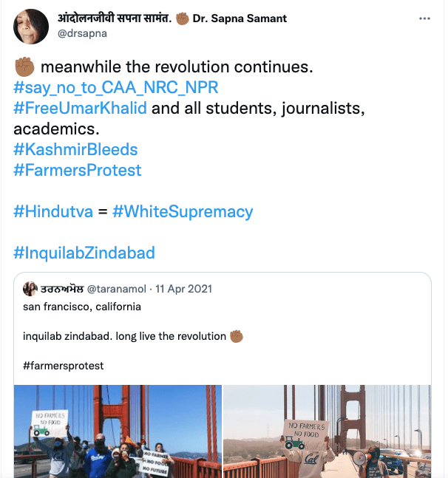Click the raised fist emoji in quoted tweet
The width and height of the screenshot is (448, 478).
click(x=237, y=335)
